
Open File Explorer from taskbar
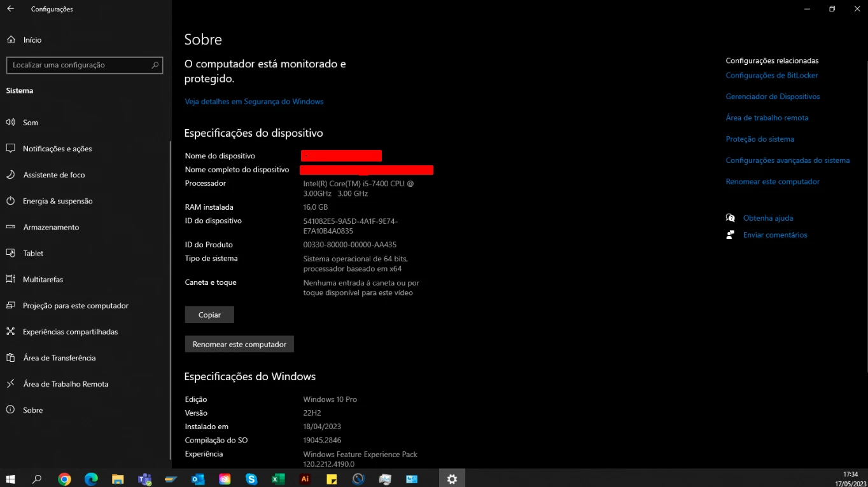point(118,479)
